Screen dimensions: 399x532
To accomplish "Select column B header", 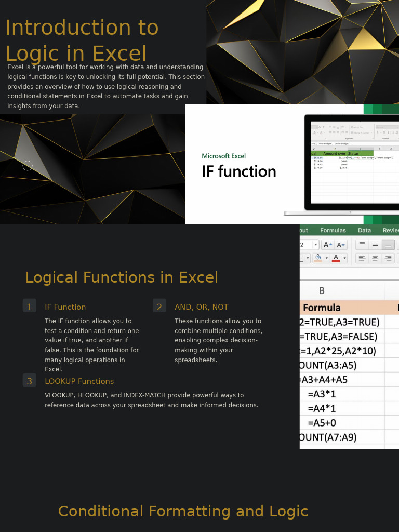I will coord(342,290).
